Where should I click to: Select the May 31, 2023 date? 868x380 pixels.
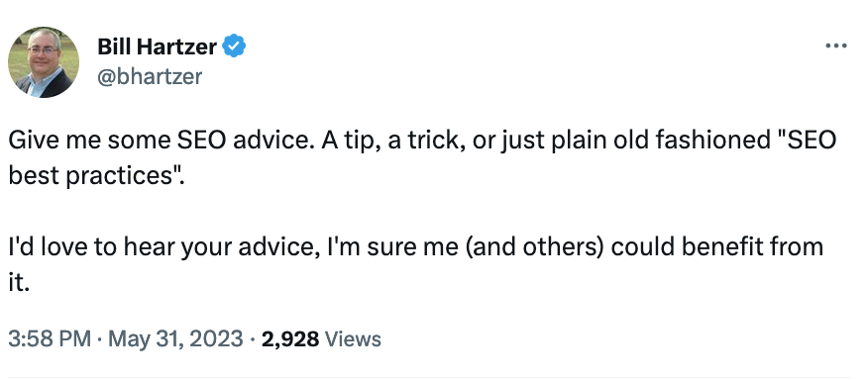[x=175, y=338]
